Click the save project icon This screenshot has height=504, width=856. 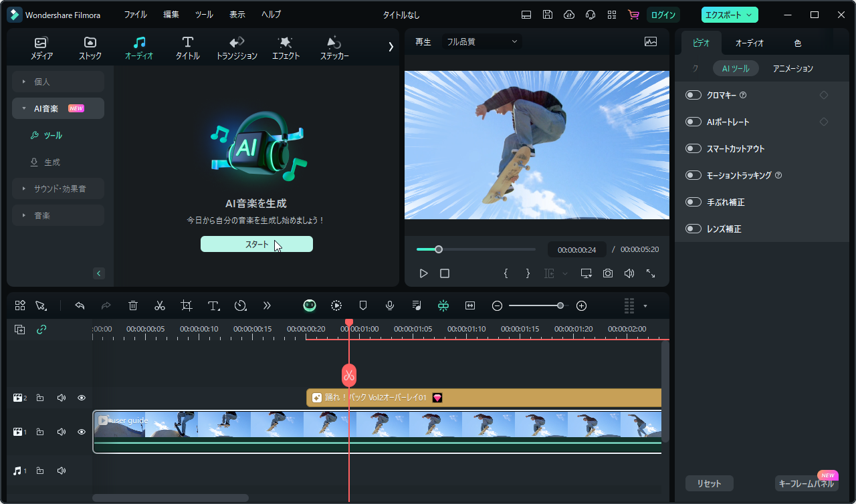point(548,15)
